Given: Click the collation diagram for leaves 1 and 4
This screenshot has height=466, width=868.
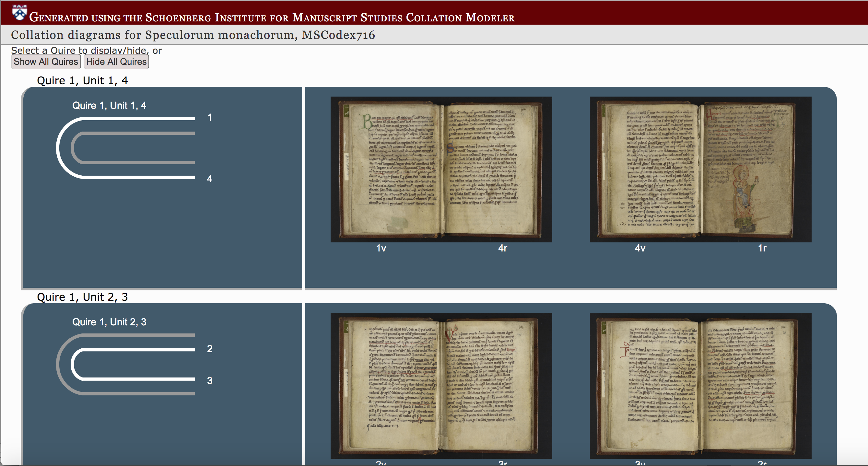Looking at the screenshot, I should [125, 147].
